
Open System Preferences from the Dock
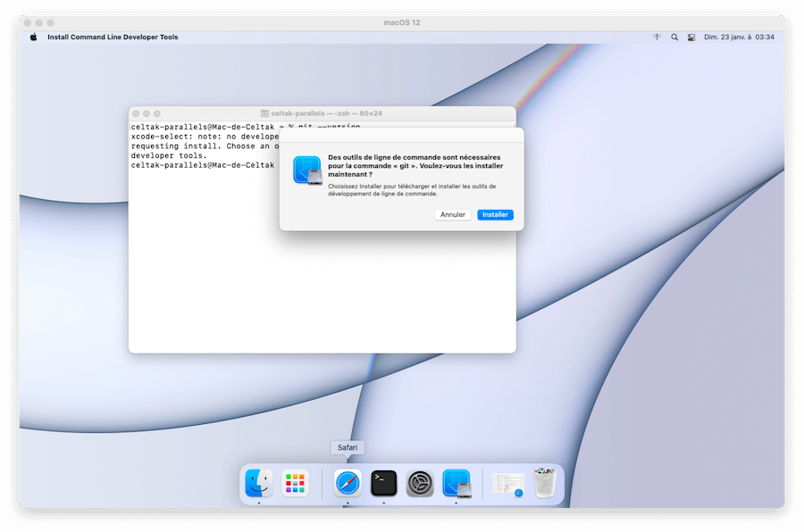[x=420, y=483]
